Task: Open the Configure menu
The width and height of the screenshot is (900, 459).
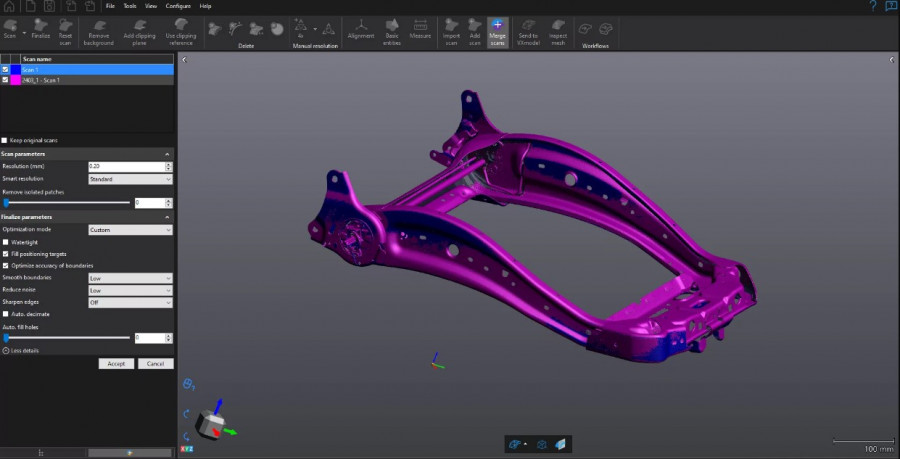Action: (x=178, y=6)
